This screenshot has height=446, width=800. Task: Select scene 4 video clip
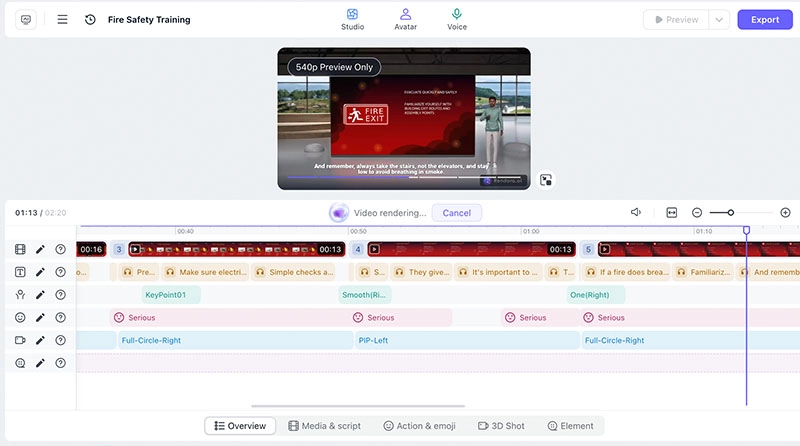point(471,249)
